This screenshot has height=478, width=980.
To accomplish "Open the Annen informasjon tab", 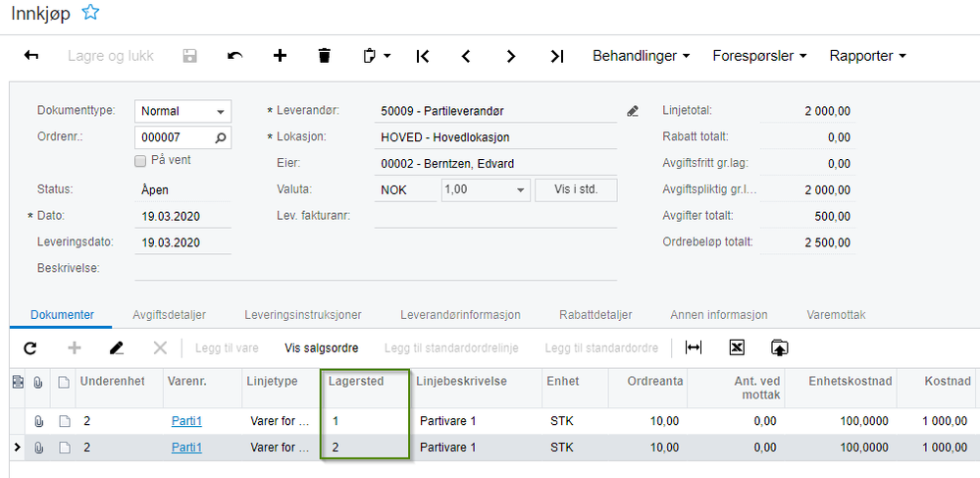I will point(719,315).
